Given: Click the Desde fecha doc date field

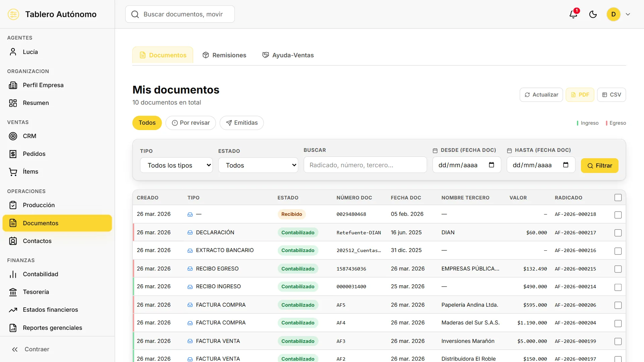Looking at the screenshot, I should pyautogui.click(x=467, y=165).
